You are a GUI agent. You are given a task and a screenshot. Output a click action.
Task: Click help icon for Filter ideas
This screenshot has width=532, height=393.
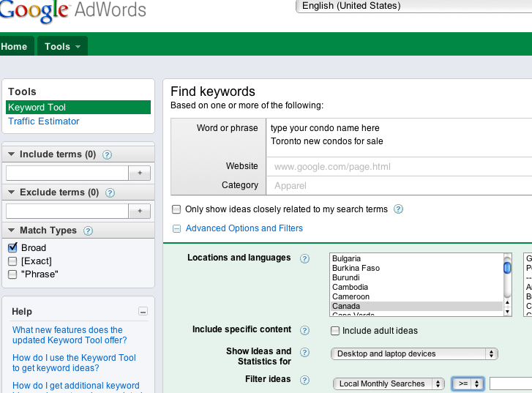(x=304, y=380)
